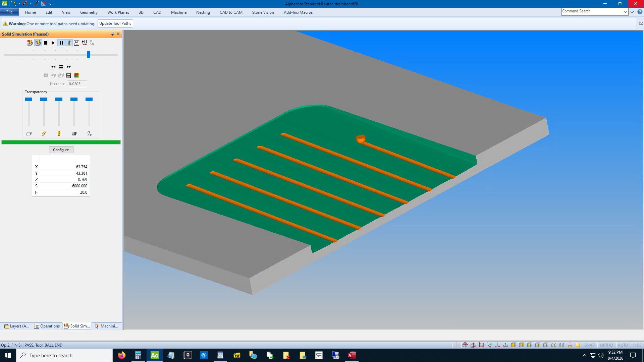Click the save simulation floppy disk icon
Image resolution: width=644 pixels, height=362 pixels.
click(x=69, y=75)
